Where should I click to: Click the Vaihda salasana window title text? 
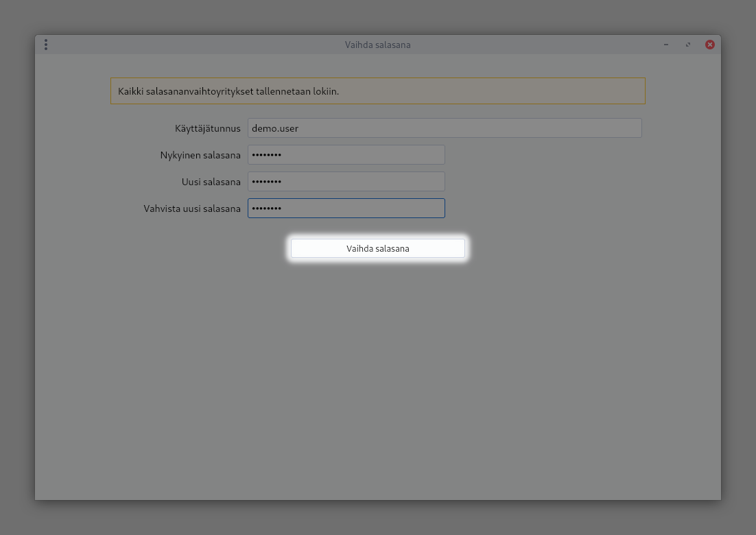[377, 45]
